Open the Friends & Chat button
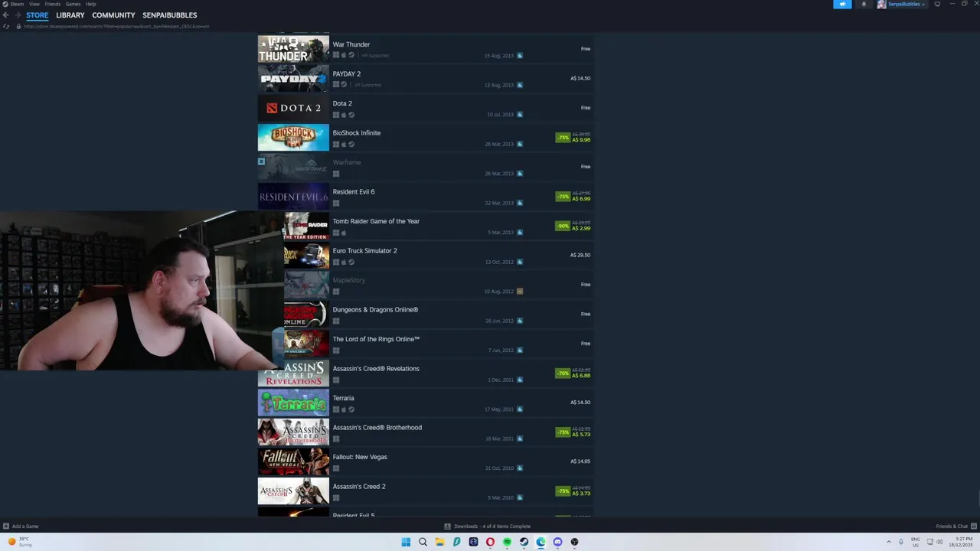Viewport: 980px width, 551px height. tap(955, 526)
